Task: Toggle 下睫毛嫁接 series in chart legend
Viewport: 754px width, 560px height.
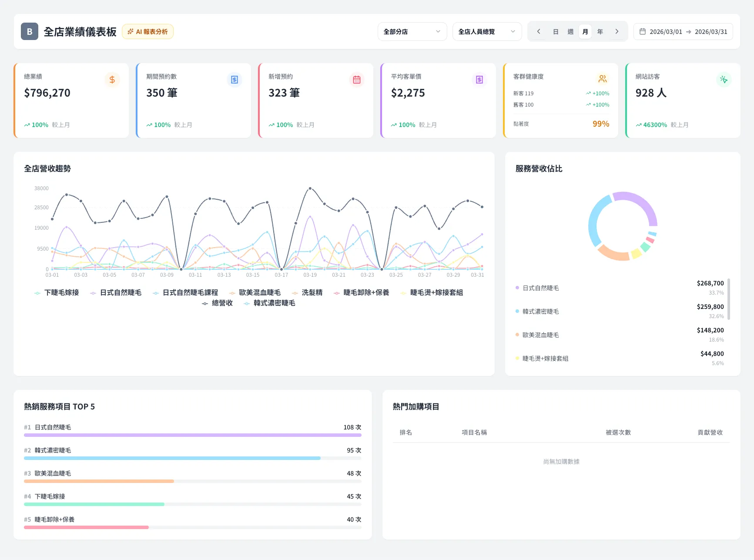Action: pos(57,293)
